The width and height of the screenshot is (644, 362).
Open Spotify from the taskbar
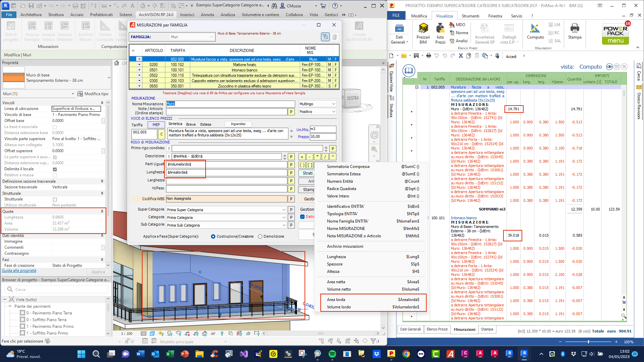click(332, 354)
